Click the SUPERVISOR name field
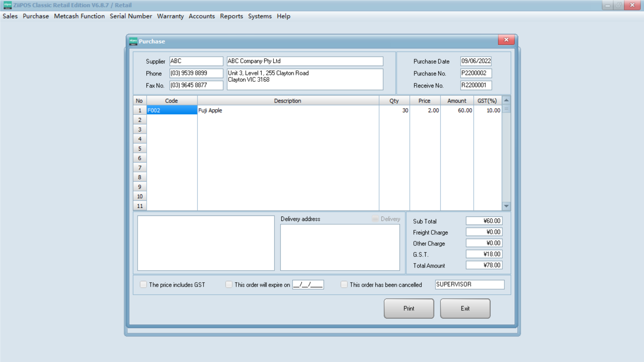 (x=469, y=284)
